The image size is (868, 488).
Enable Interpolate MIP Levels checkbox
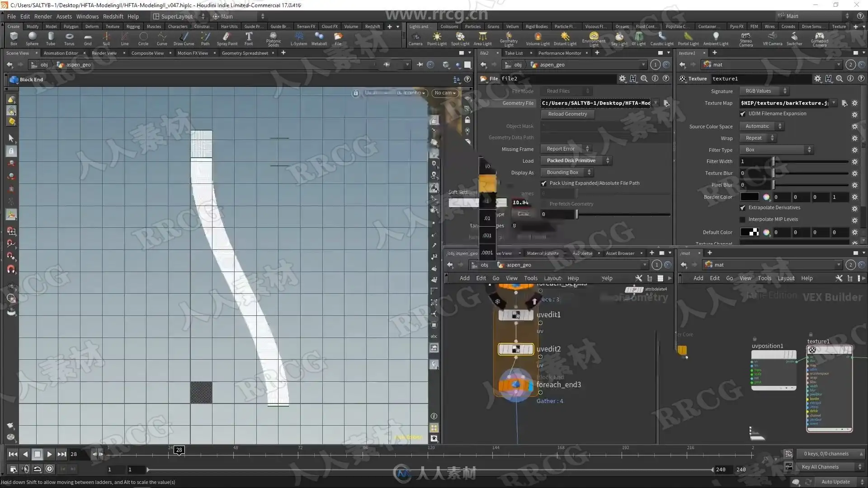[743, 220]
